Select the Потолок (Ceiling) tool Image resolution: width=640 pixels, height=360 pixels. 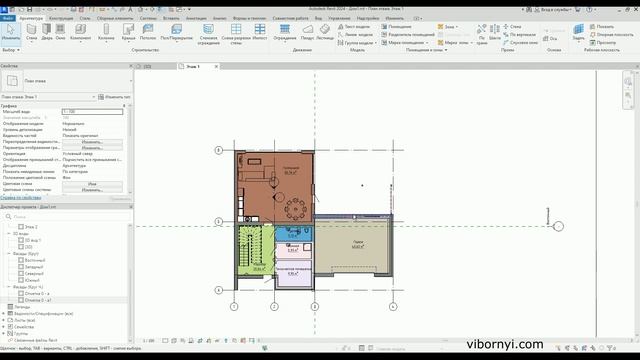148,32
